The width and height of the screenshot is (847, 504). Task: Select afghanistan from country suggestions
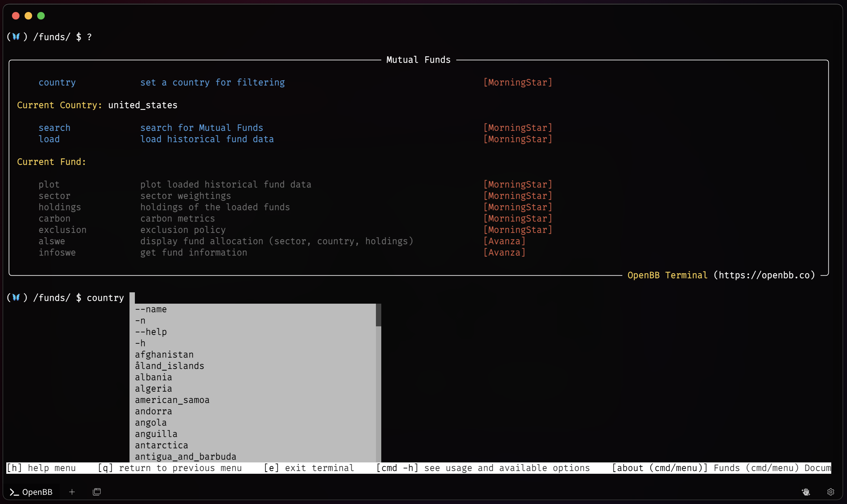253,355
